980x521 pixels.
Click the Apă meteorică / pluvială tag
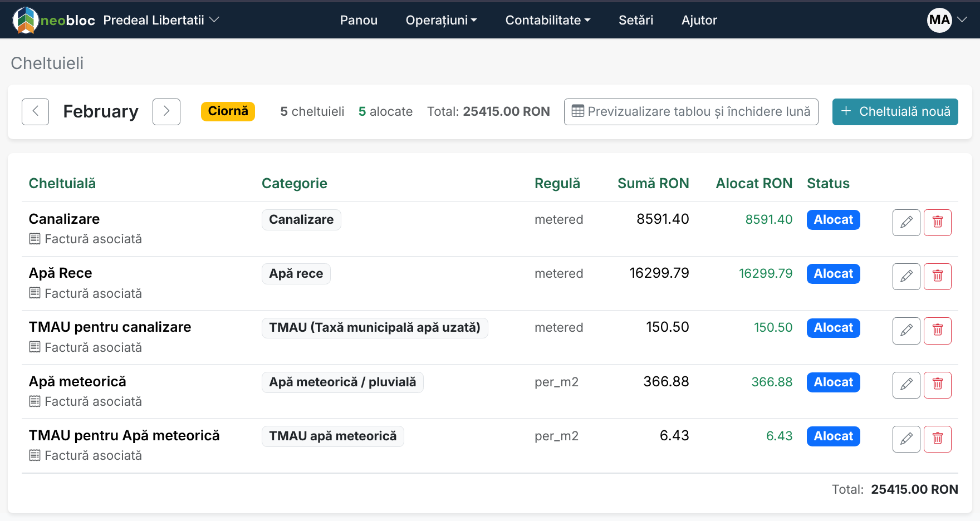coord(342,382)
